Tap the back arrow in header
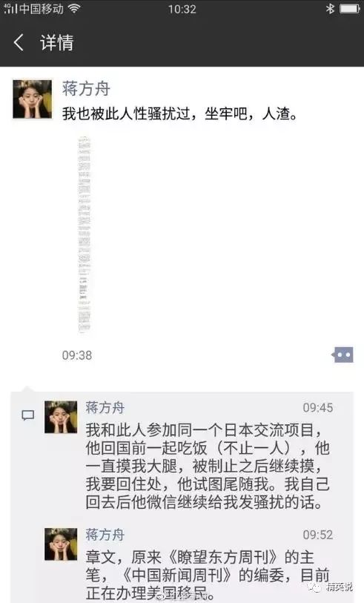 pos(18,42)
